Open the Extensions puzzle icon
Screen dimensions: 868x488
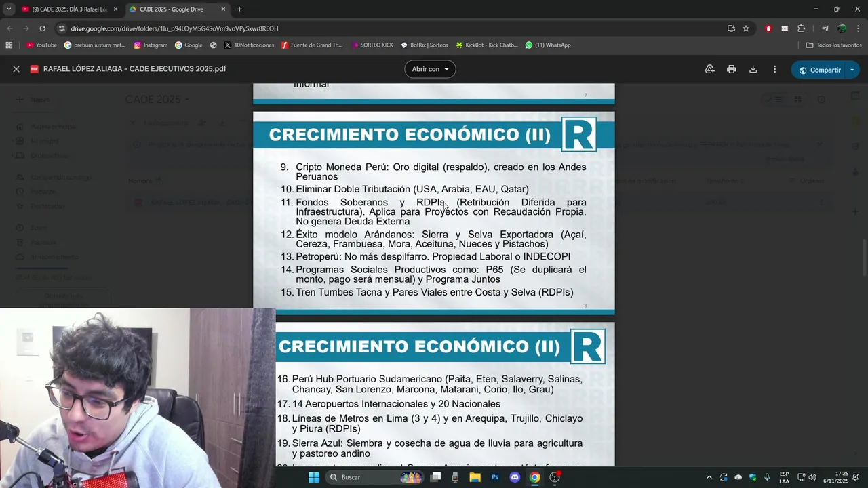[801, 28]
